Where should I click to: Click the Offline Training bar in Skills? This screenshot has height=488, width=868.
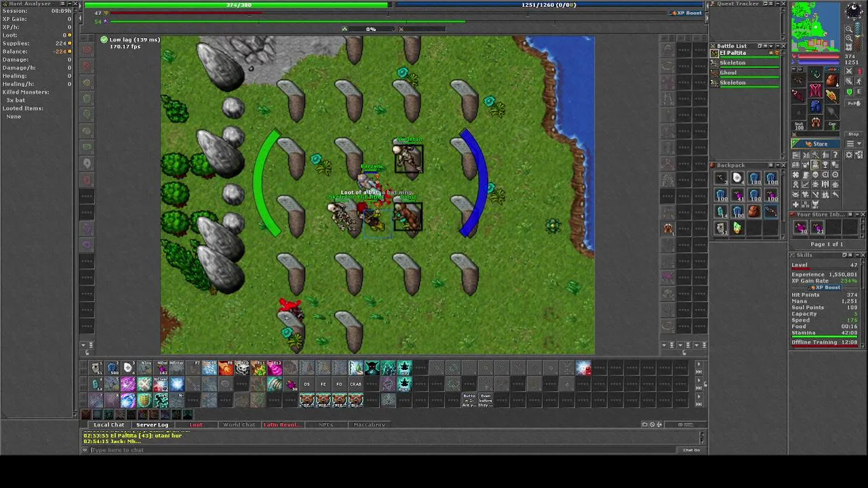(825, 342)
